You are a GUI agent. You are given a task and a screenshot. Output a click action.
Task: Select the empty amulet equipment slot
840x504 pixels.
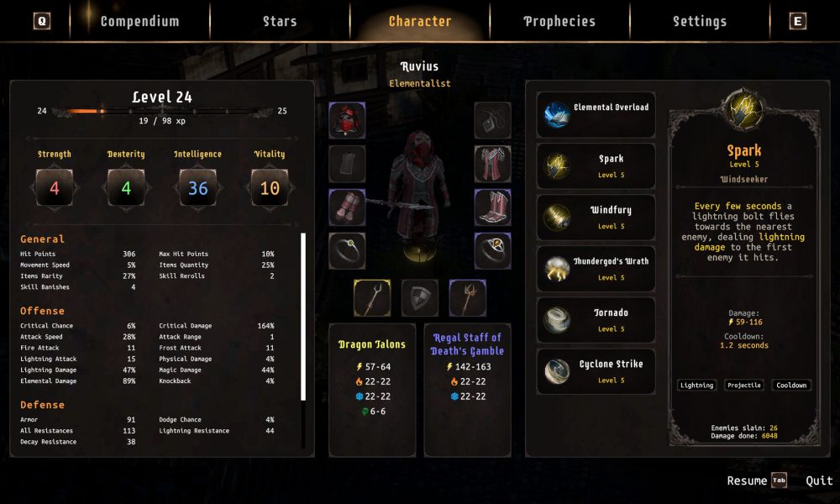pos(492,120)
